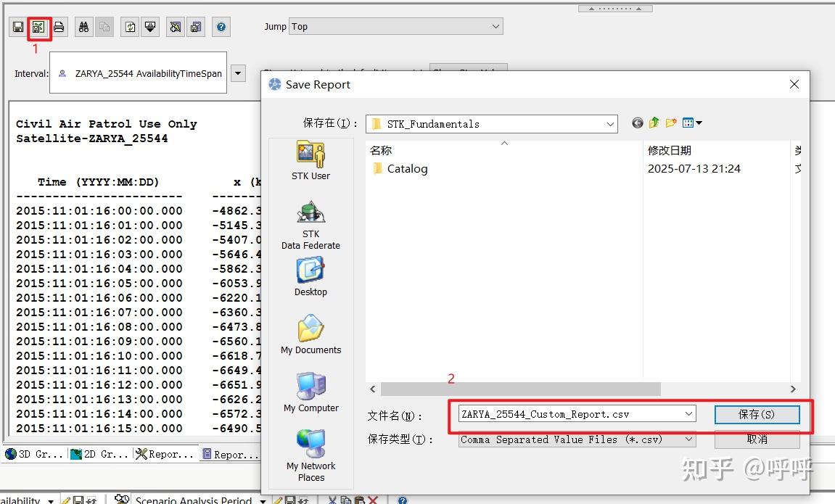Click the create new folder icon
The width and height of the screenshot is (835, 504).
670,123
